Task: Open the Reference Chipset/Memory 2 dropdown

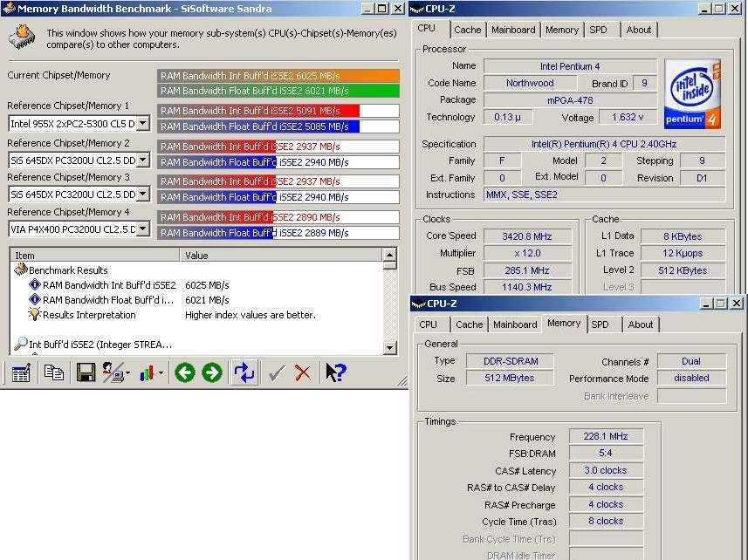Action: click(x=143, y=160)
